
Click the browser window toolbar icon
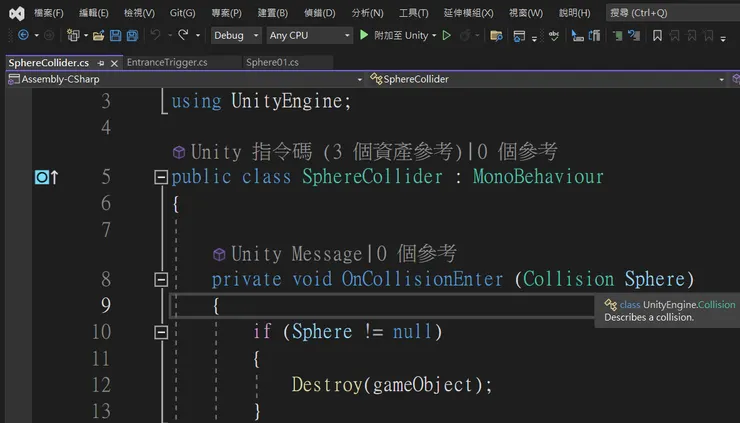click(x=519, y=36)
